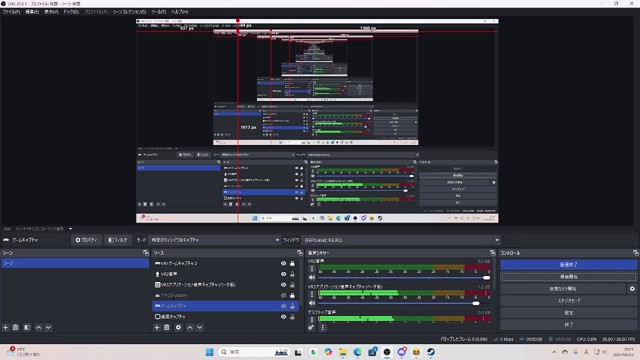Screen dimensions: 640x360
Task: Unlock the テキスト (GDI+) source lock
Action: click(292, 296)
